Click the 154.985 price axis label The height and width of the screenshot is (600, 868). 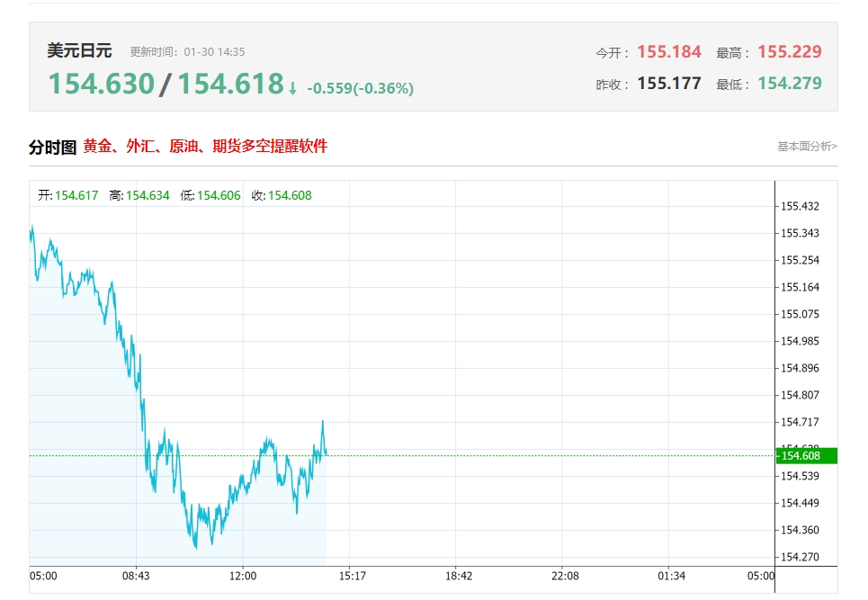coord(800,342)
